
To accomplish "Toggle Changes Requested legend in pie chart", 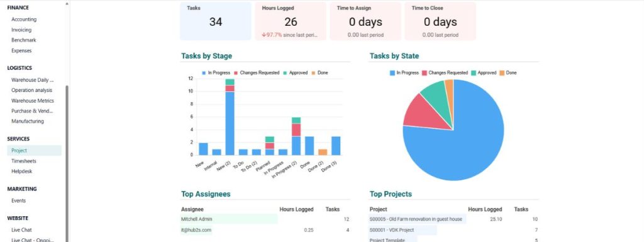I will tap(445, 72).
